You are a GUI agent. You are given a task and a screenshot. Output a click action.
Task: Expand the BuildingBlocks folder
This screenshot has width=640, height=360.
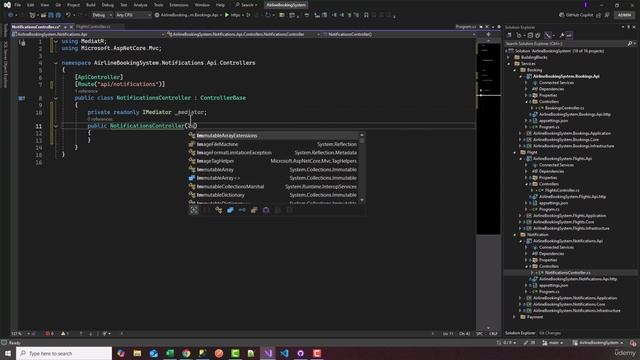[509, 58]
